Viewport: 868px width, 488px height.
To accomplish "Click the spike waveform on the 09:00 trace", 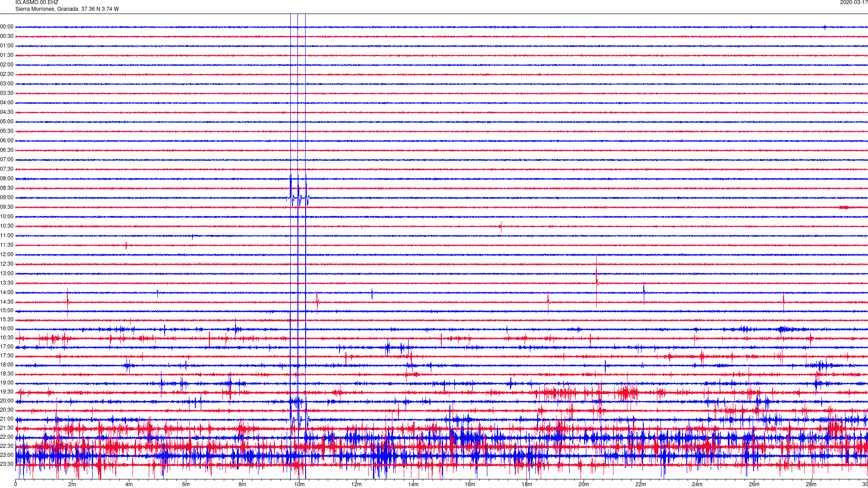I will point(298,197).
